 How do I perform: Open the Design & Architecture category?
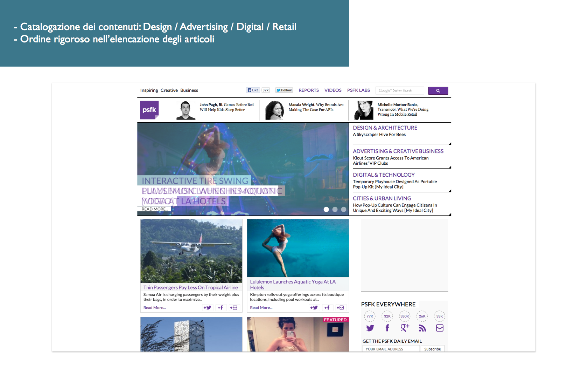coord(385,128)
